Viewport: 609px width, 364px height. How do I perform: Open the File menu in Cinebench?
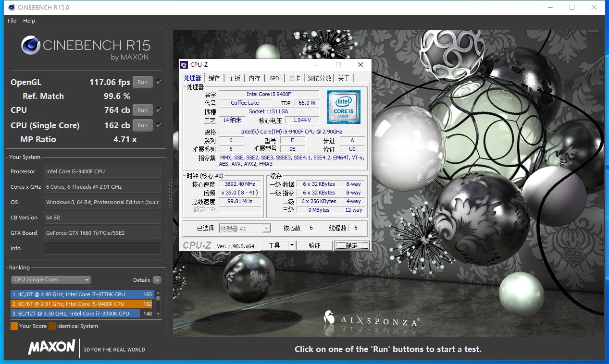[12, 21]
